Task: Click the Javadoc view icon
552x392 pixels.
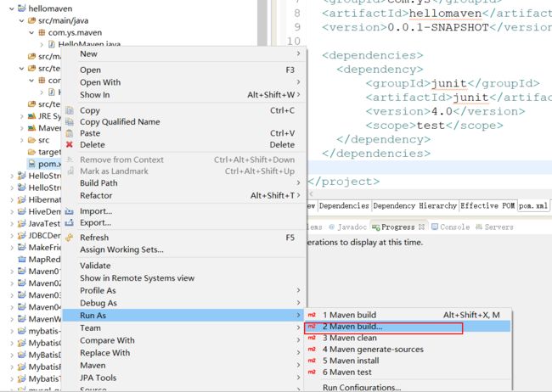Action: 331,227
